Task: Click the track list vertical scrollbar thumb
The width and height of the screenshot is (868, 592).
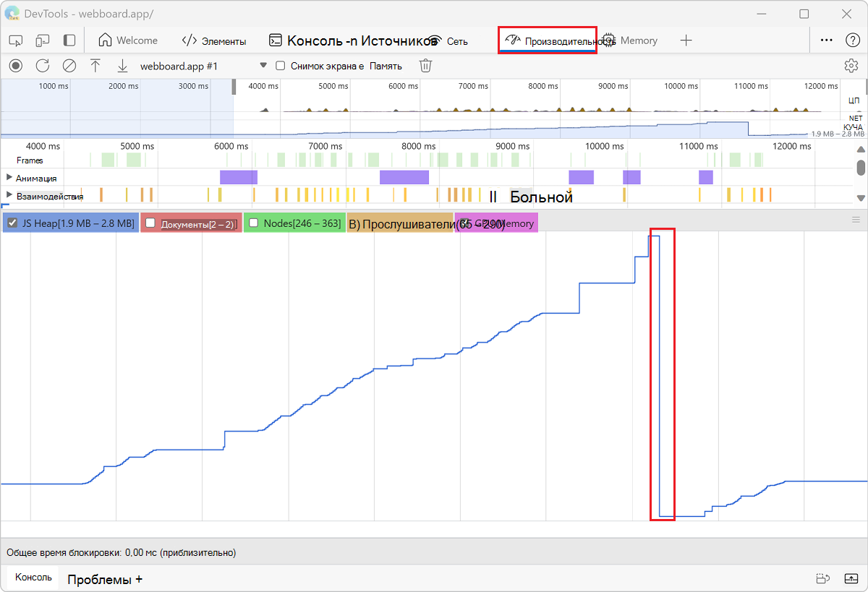Action: [861, 168]
